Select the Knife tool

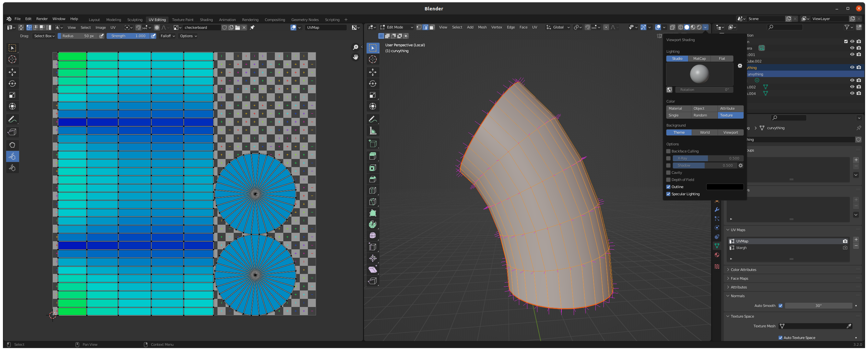coord(373,202)
